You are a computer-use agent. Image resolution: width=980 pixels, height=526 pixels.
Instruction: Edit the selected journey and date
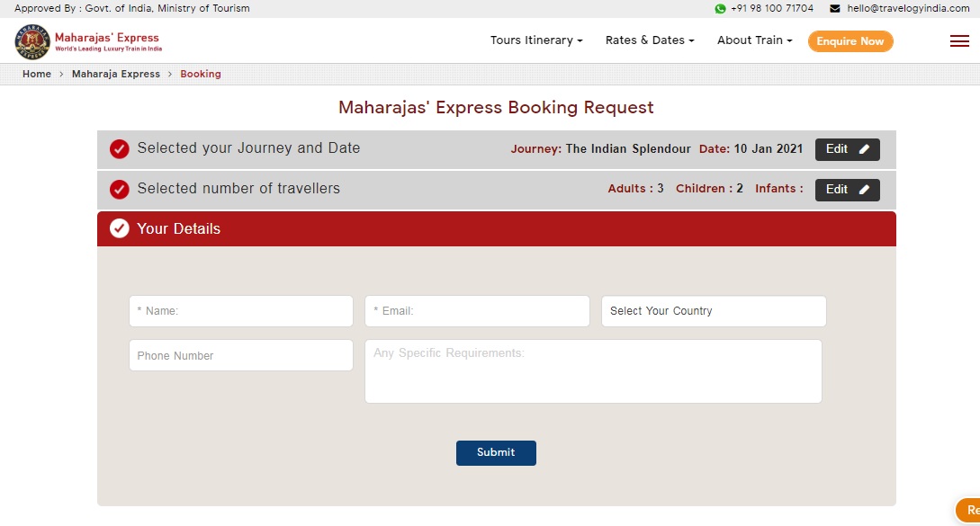(847, 149)
